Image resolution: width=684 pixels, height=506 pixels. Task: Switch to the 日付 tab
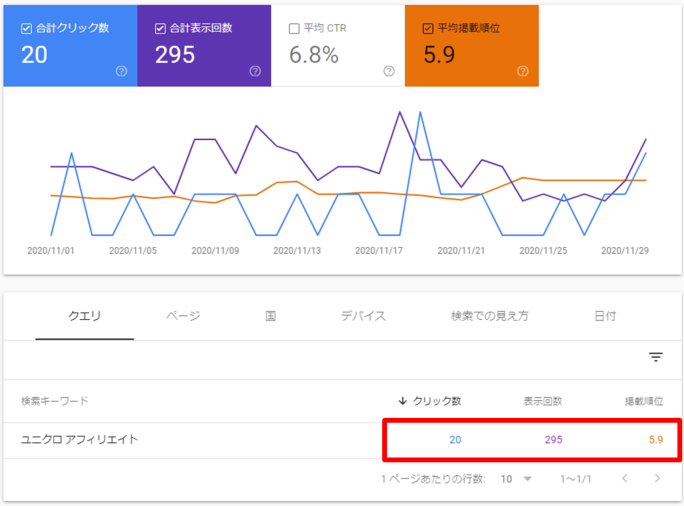[605, 316]
